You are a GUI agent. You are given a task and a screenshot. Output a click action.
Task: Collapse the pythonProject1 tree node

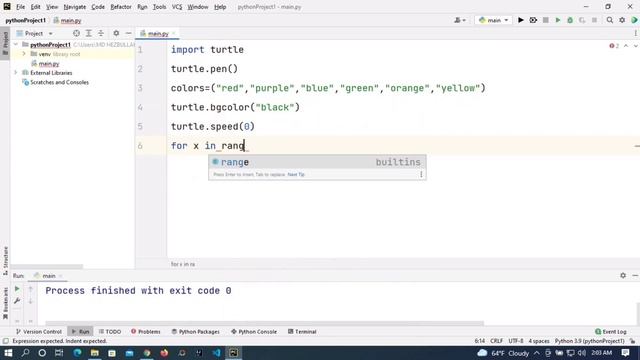pos(16,44)
